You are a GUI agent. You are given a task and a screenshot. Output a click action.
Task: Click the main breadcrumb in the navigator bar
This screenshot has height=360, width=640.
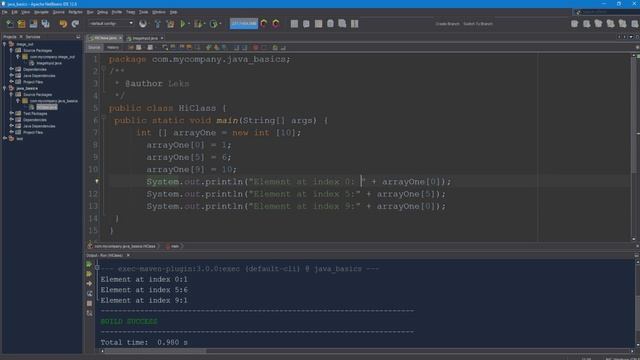[175, 246]
